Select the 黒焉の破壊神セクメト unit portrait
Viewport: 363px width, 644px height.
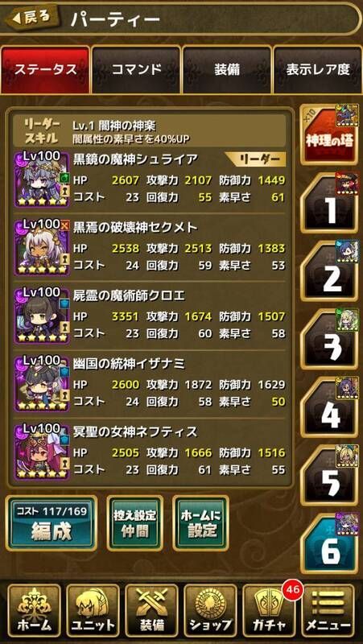(42, 247)
